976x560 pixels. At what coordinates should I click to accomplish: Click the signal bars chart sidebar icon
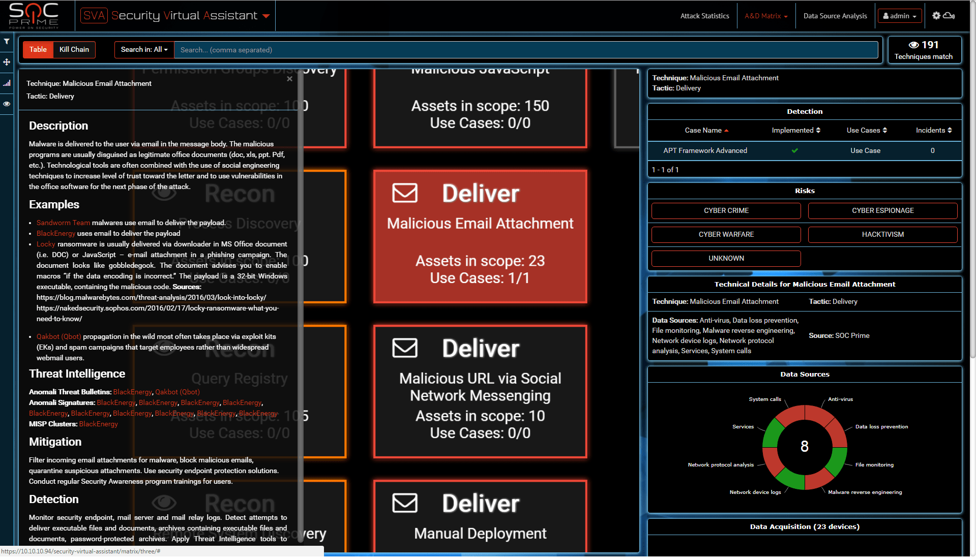[x=7, y=83]
